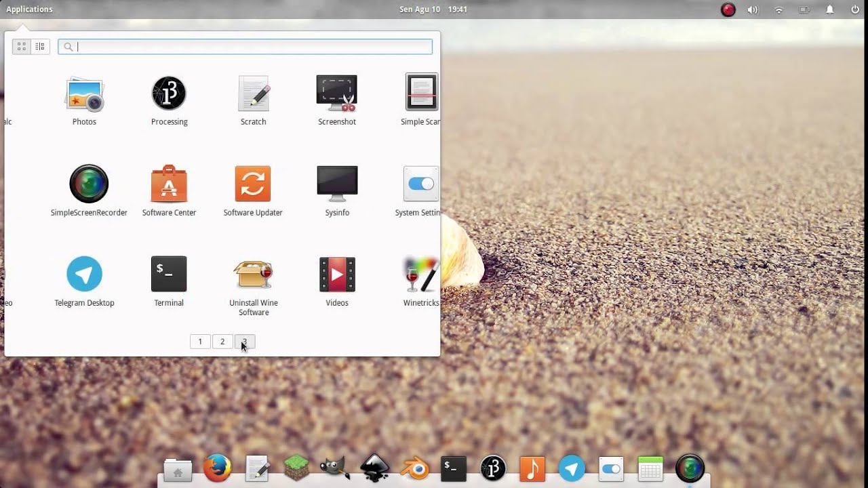Open Telegram from the dock
The width and height of the screenshot is (868, 488).
point(572,468)
